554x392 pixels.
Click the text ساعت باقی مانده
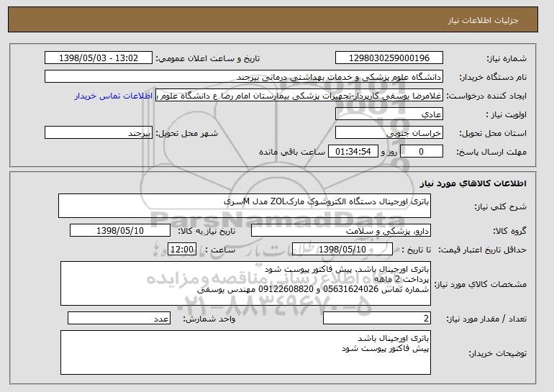coord(292,152)
